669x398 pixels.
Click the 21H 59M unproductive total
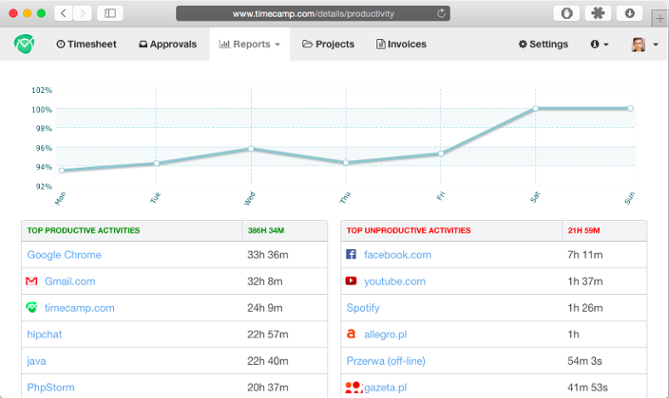[584, 230]
